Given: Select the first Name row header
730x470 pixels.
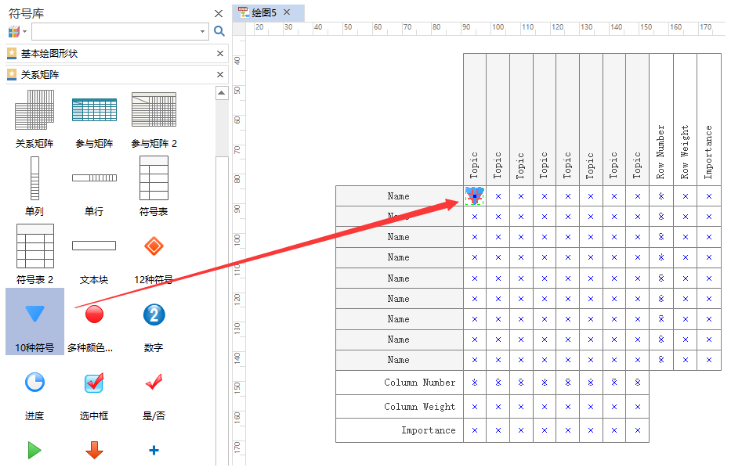Looking at the screenshot, I should (399, 196).
